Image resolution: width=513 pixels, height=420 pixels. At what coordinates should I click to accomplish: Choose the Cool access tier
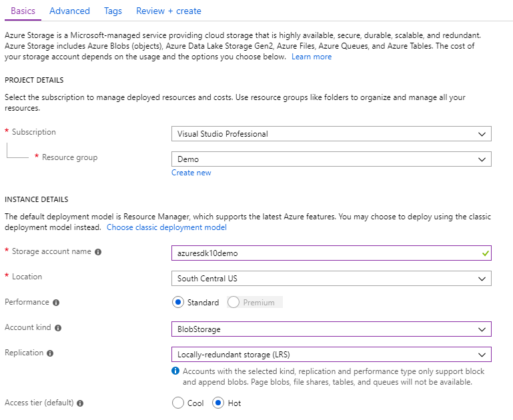[178, 403]
